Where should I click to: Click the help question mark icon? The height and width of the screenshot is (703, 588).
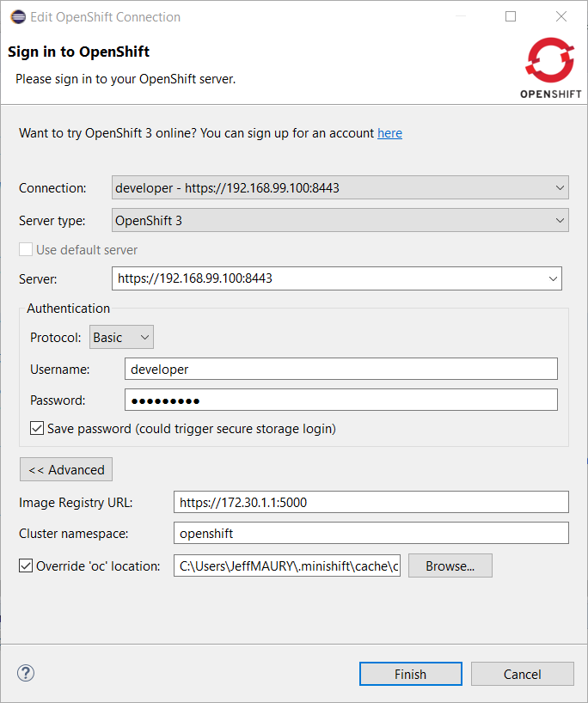[26, 673]
